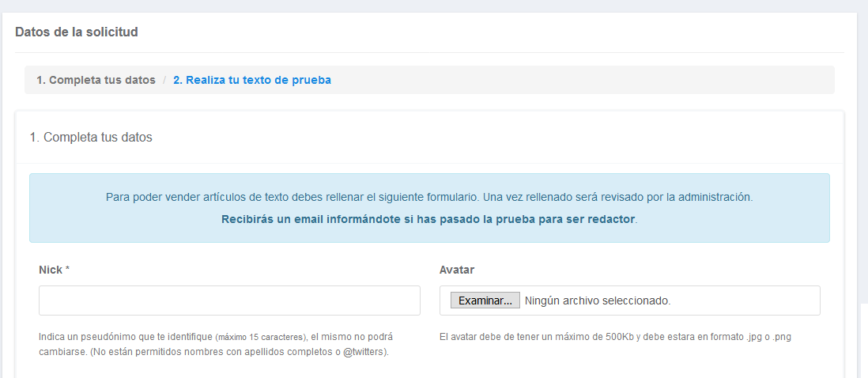Click the '1. Completa tus datos' section title
Screen dimensions: 868x378
[x=91, y=138]
